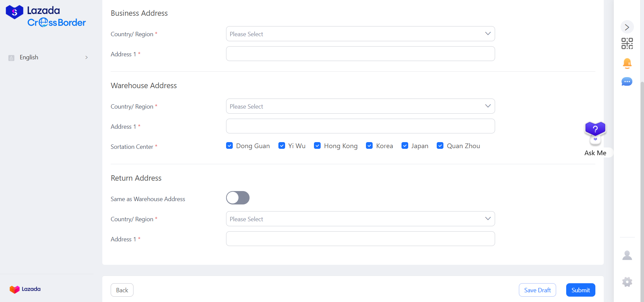
Task: Uncheck the Hong Kong sortation center
Action: click(x=317, y=145)
